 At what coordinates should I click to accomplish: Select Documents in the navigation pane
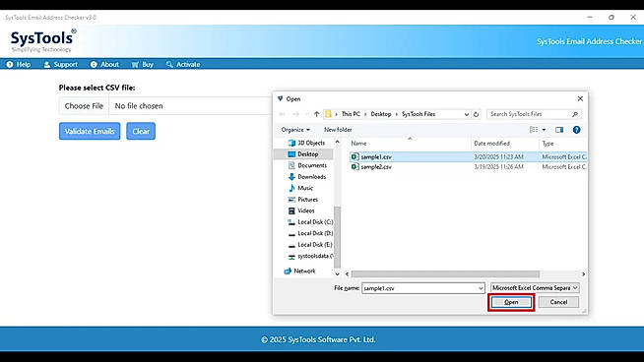pyautogui.click(x=307, y=165)
